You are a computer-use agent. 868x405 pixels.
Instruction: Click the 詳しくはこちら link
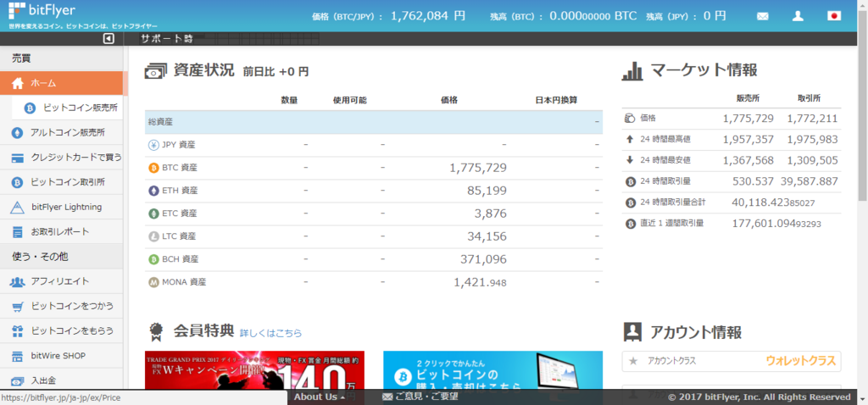(270, 333)
